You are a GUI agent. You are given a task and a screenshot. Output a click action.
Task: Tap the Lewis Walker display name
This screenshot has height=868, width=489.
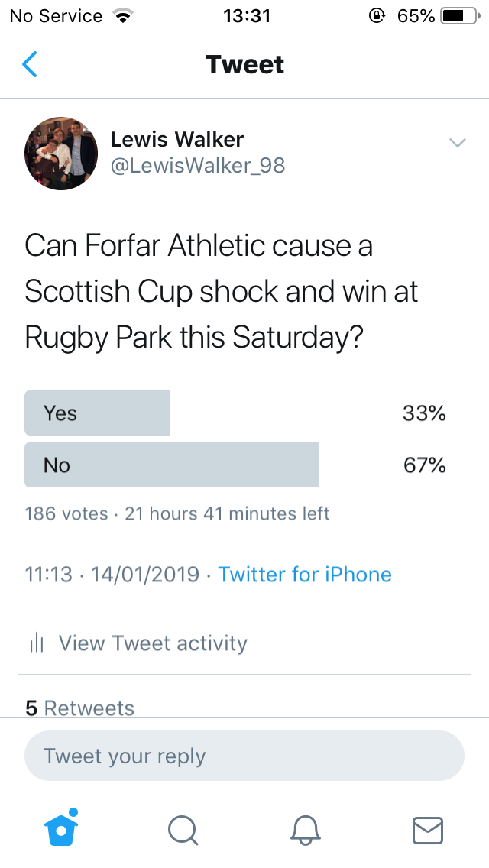click(x=177, y=139)
